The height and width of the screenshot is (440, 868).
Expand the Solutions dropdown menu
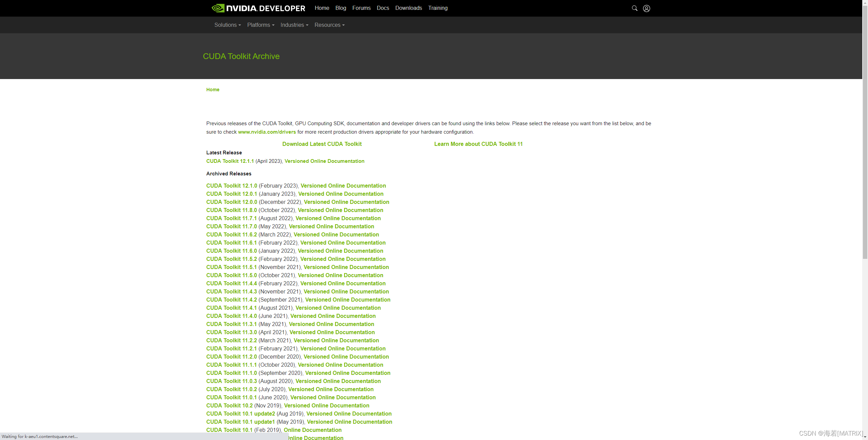tap(228, 25)
